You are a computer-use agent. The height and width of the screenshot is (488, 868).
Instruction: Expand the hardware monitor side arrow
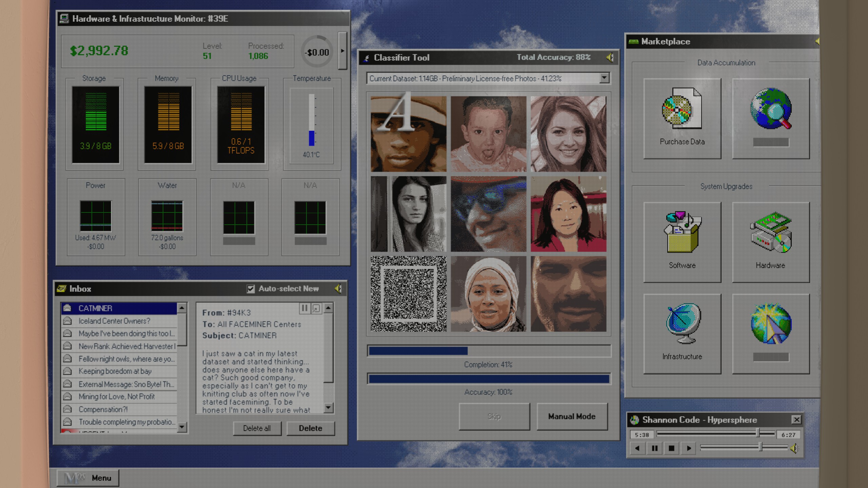coord(342,51)
